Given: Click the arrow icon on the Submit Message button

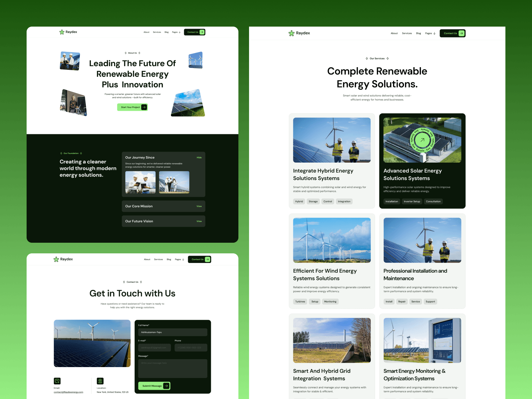Looking at the screenshot, I should tap(166, 386).
